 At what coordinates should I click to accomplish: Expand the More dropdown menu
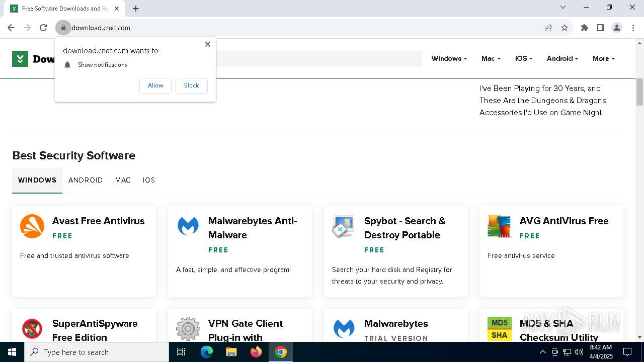604,59
